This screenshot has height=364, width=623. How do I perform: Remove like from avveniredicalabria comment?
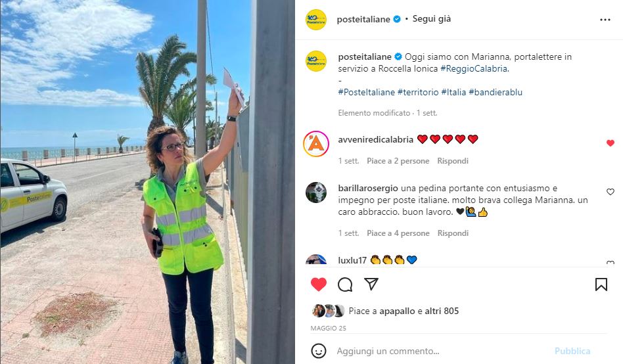tap(611, 143)
